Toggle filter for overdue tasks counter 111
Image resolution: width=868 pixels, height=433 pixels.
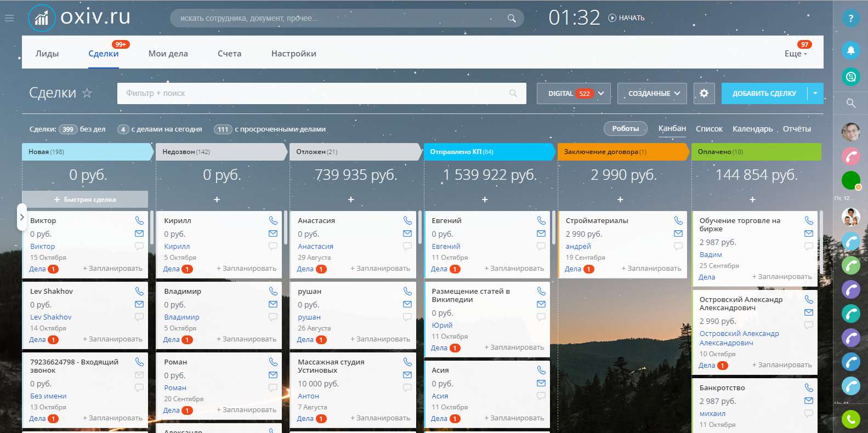[x=223, y=129]
